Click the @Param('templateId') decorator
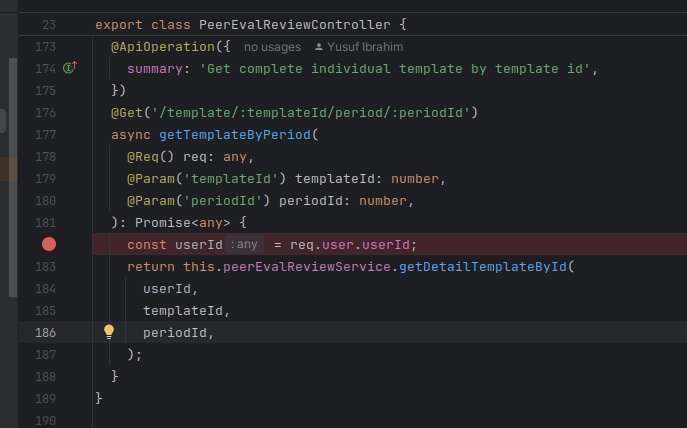 tap(206, 179)
